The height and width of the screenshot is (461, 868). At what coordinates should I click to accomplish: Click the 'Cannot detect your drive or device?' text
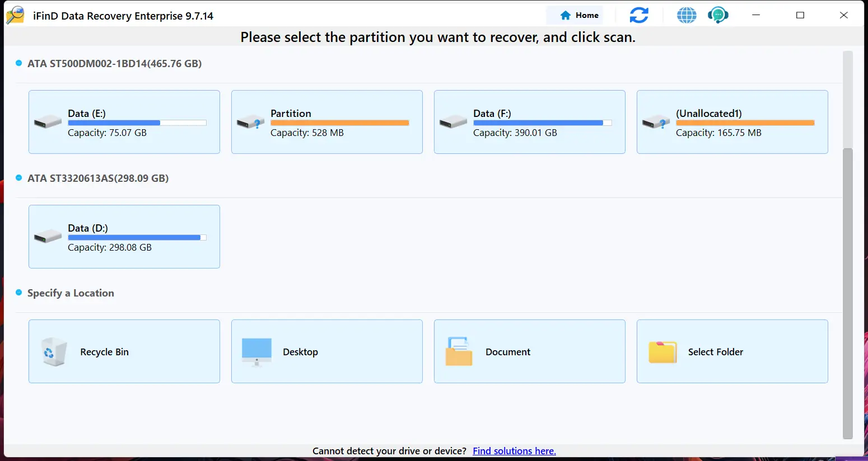(x=389, y=451)
